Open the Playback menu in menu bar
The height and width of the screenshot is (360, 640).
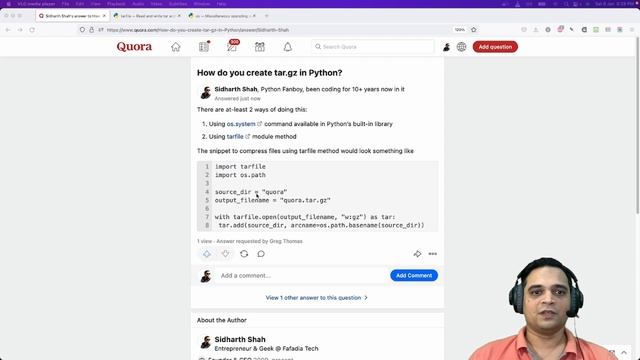click(116, 4)
